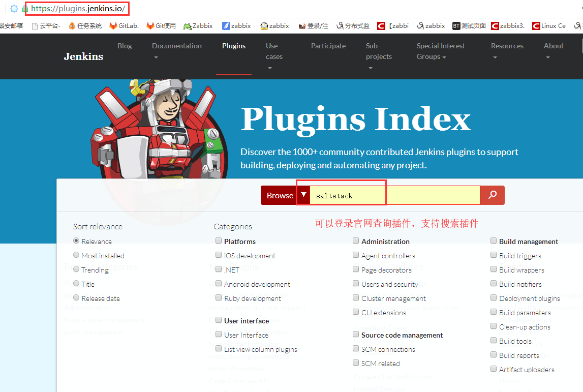Check the Build management category checkbox

pos(494,240)
